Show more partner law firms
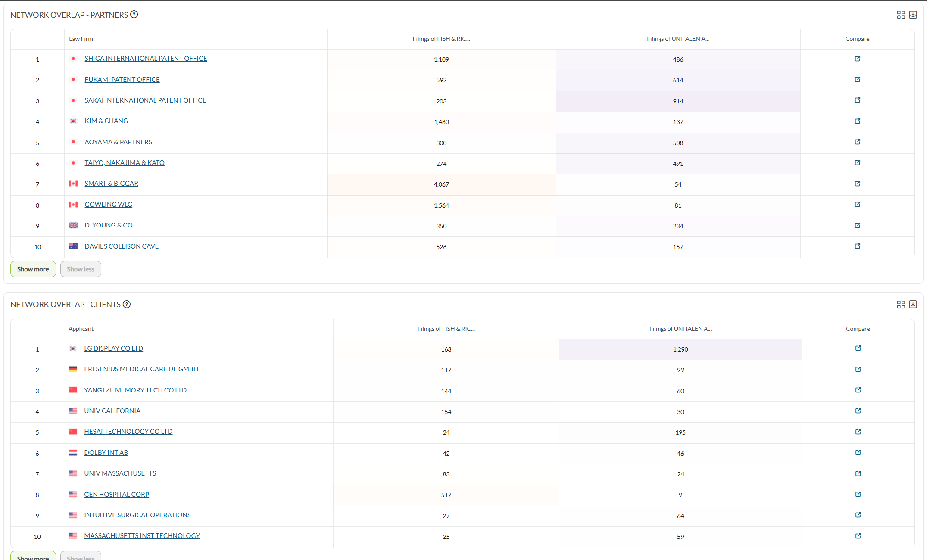 [33, 269]
